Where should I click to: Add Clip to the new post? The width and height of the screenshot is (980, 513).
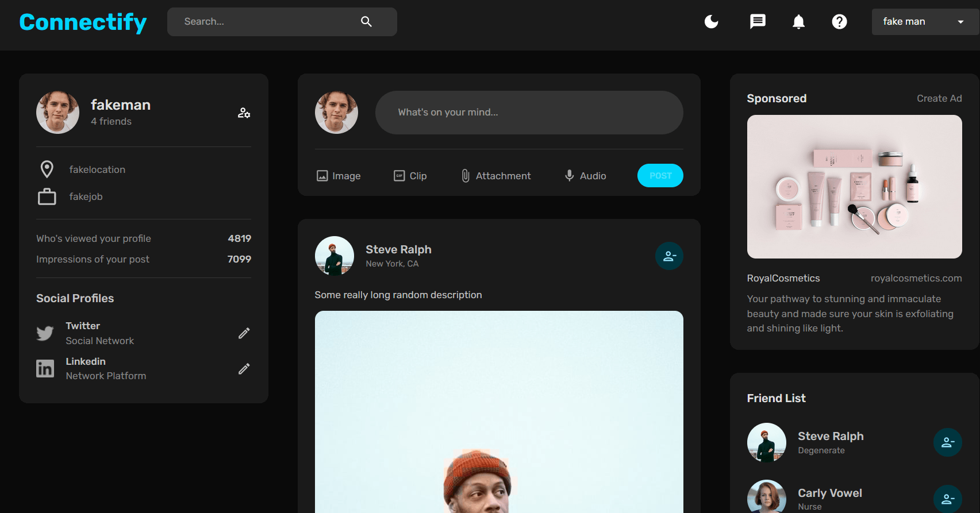point(410,176)
